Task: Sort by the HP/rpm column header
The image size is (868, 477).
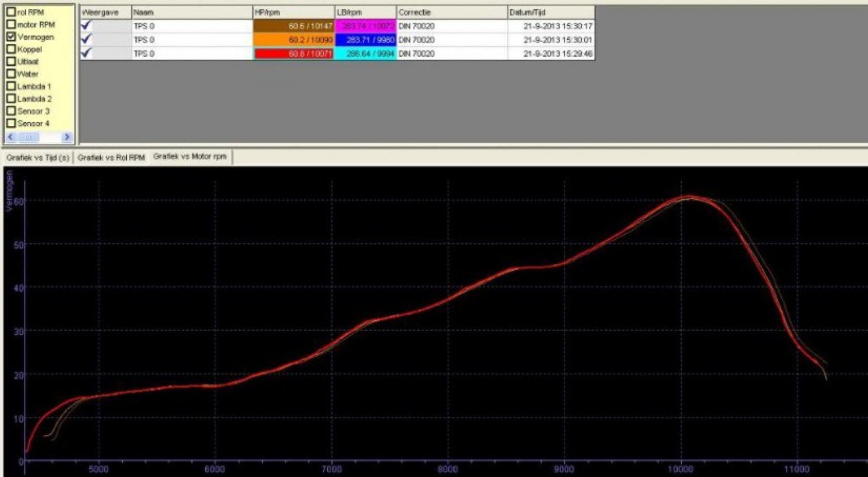Action: click(293, 12)
